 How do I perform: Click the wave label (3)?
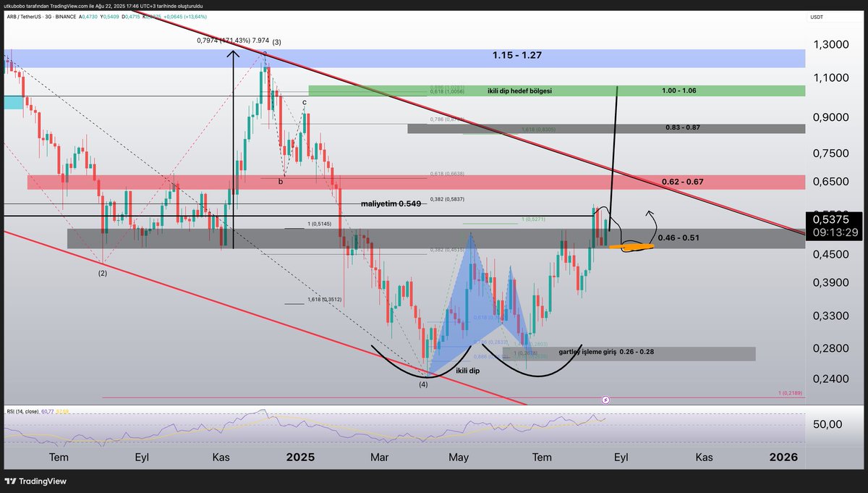click(x=276, y=42)
